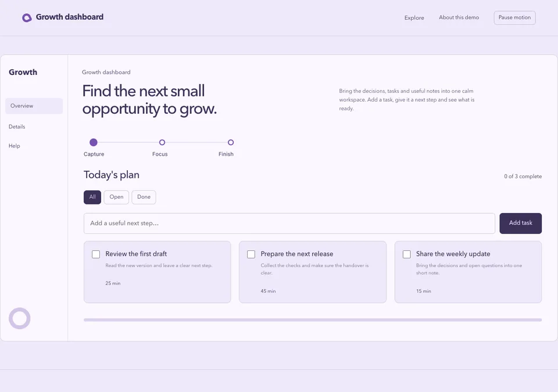This screenshot has height=392, width=558.
Task: Open the Explore link
Action: point(414,17)
